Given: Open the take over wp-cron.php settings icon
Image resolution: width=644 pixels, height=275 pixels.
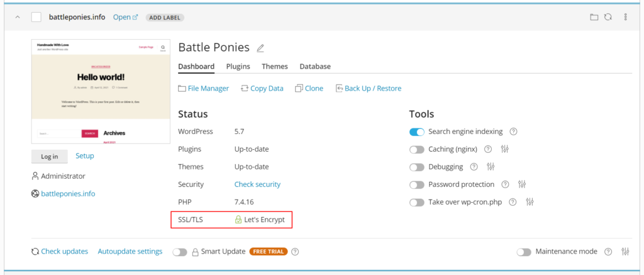Looking at the screenshot, I should (530, 202).
